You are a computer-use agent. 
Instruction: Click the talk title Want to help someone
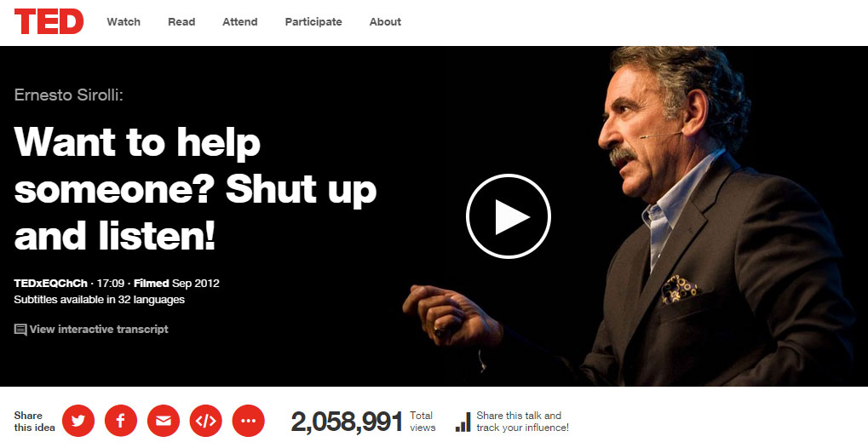(x=195, y=188)
